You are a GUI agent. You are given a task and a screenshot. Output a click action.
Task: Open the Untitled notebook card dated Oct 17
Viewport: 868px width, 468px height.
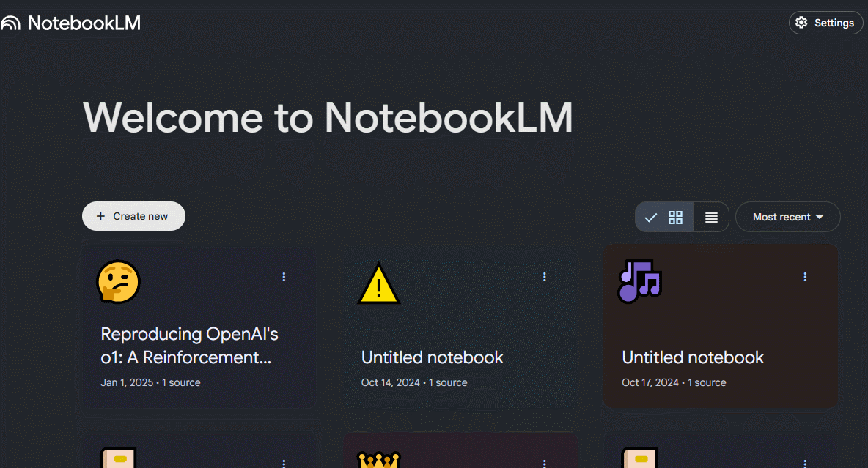[x=693, y=357]
